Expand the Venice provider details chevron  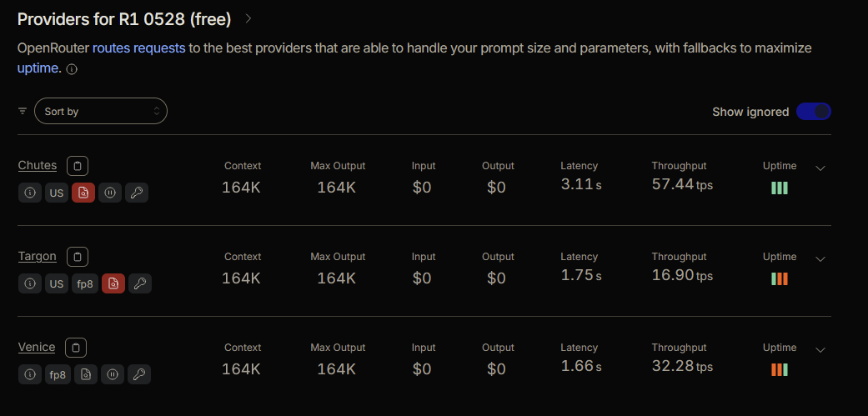coord(821,349)
